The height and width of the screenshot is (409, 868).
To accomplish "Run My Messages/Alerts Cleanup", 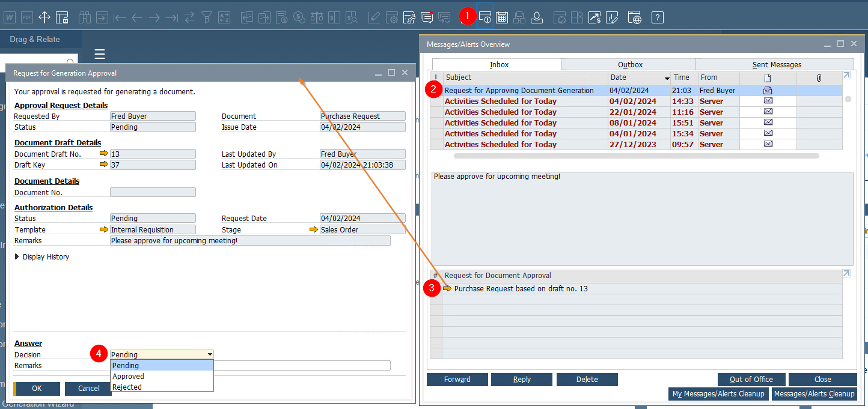I will [x=718, y=393].
